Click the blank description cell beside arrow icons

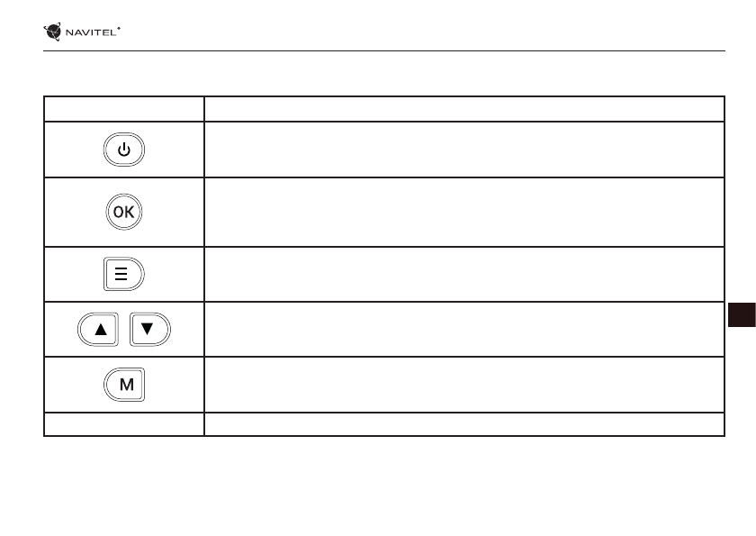click(464, 330)
